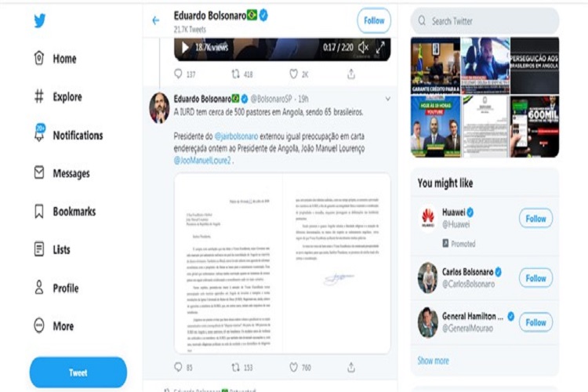Image resolution: width=588 pixels, height=392 pixels.
Task: Open the tweet options chevron menu
Action: click(x=388, y=99)
